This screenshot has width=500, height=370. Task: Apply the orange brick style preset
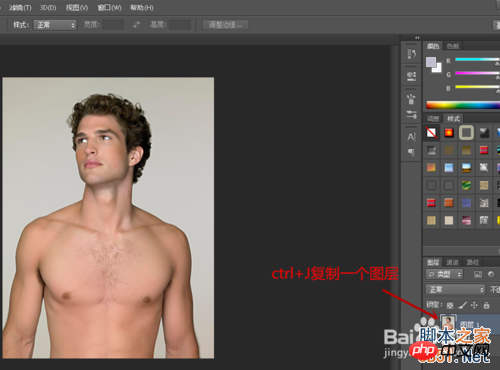tap(449, 203)
